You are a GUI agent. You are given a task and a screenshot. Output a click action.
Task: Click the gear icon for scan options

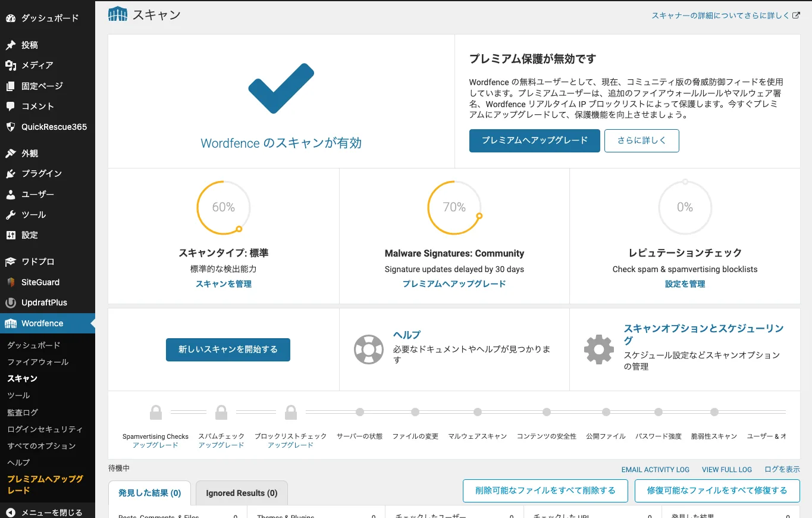[599, 350]
